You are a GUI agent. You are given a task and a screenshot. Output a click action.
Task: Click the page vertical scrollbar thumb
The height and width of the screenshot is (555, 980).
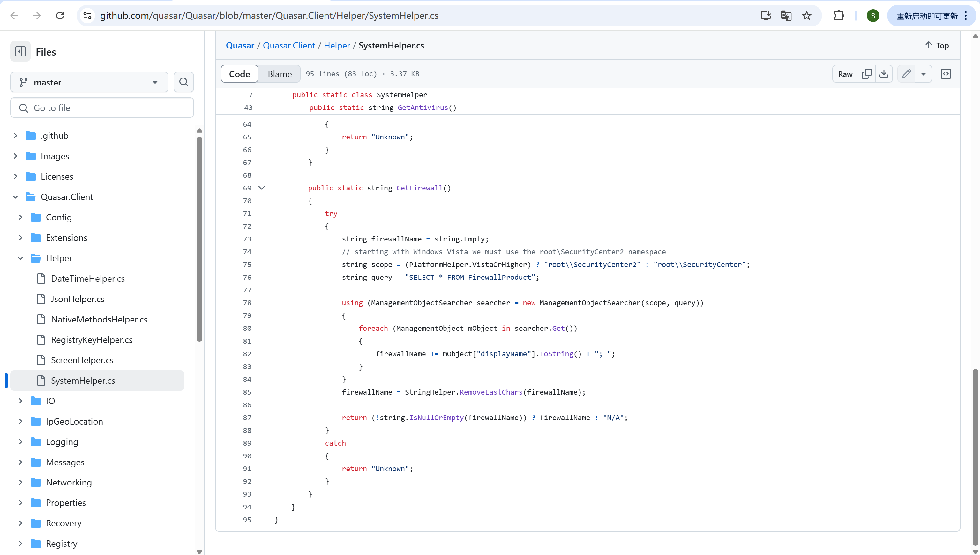[x=975, y=457]
